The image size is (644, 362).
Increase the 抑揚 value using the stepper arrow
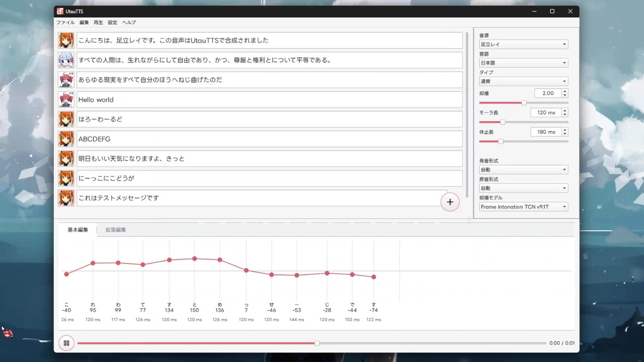point(565,92)
